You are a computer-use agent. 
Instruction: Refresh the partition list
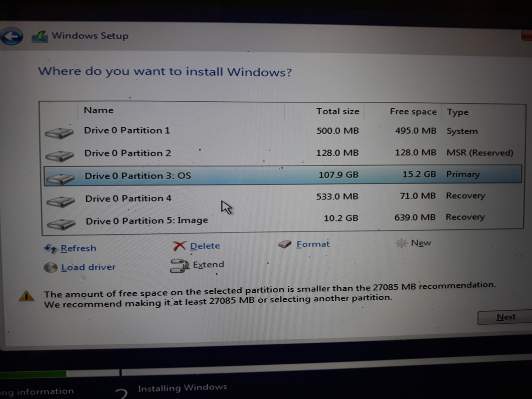[78, 248]
